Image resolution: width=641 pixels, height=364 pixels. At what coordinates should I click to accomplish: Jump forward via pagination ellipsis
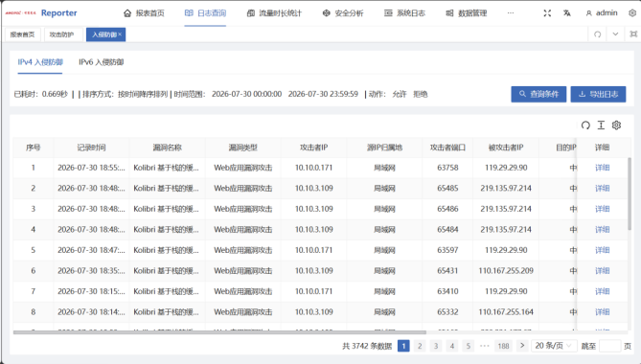pyautogui.click(x=485, y=346)
